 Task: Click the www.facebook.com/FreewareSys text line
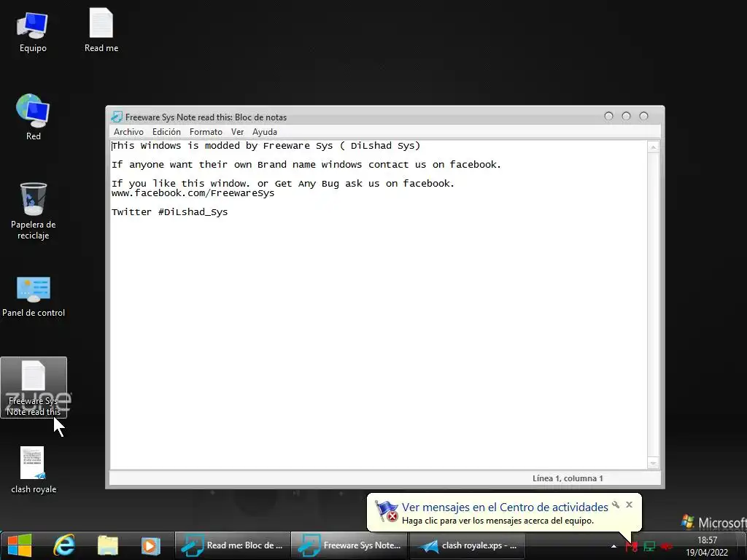pos(193,193)
